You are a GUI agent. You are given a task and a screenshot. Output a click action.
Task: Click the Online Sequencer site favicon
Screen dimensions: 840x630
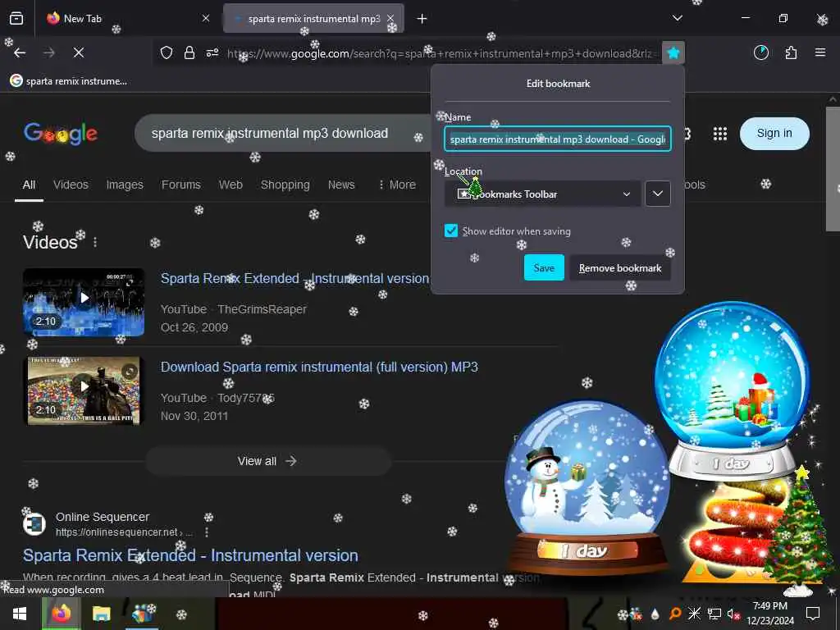coord(34,524)
